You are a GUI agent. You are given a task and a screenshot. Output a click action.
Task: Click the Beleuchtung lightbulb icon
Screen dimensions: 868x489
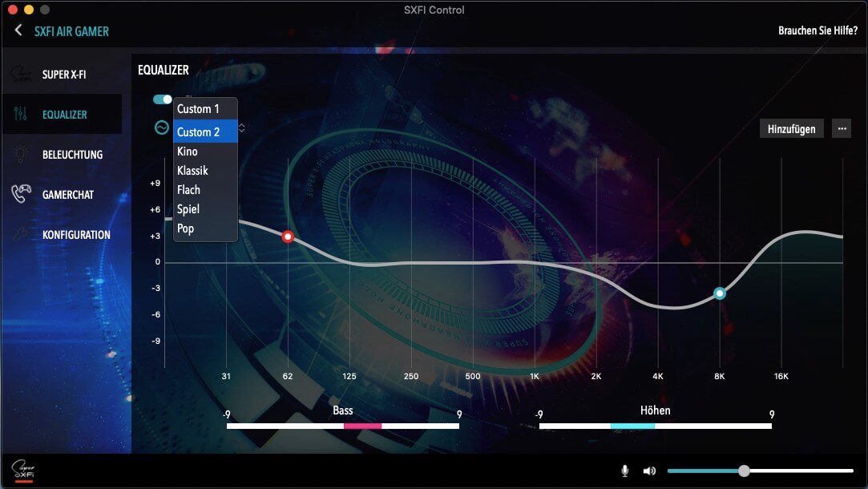pyautogui.click(x=21, y=154)
